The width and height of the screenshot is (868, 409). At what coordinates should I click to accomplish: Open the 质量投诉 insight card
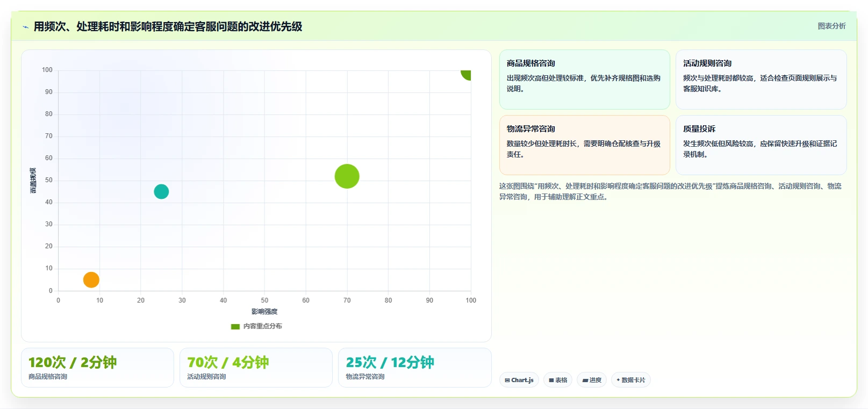tap(761, 145)
